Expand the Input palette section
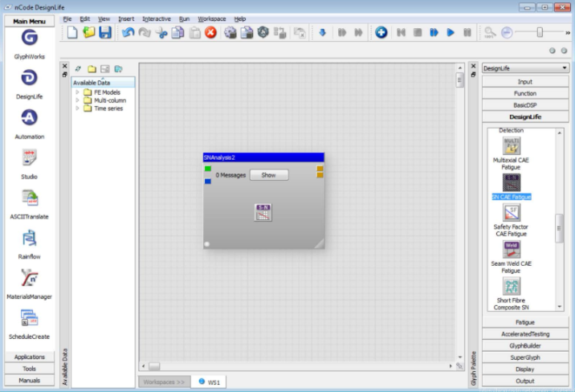Image resolution: width=575 pixels, height=392 pixels. [x=525, y=82]
